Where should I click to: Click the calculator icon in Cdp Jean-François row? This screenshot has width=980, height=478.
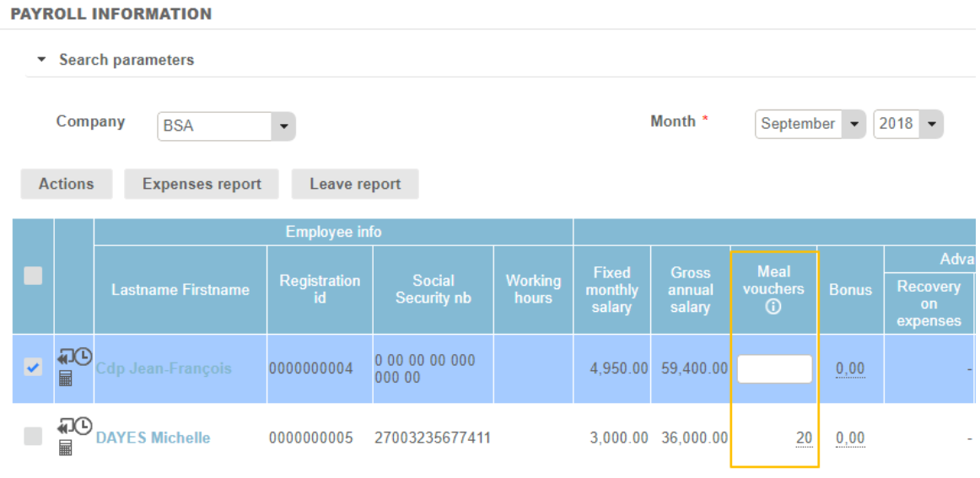click(65, 378)
